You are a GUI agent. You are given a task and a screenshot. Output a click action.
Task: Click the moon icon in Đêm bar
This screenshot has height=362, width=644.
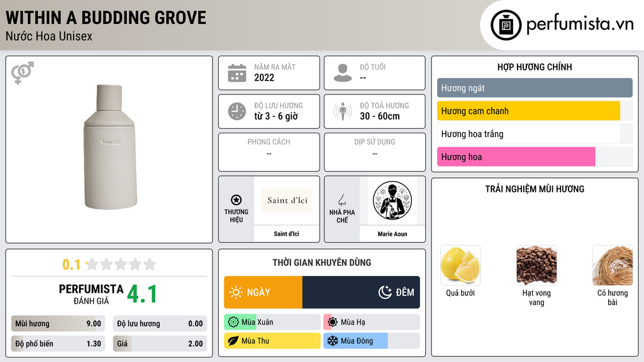pyautogui.click(x=385, y=292)
